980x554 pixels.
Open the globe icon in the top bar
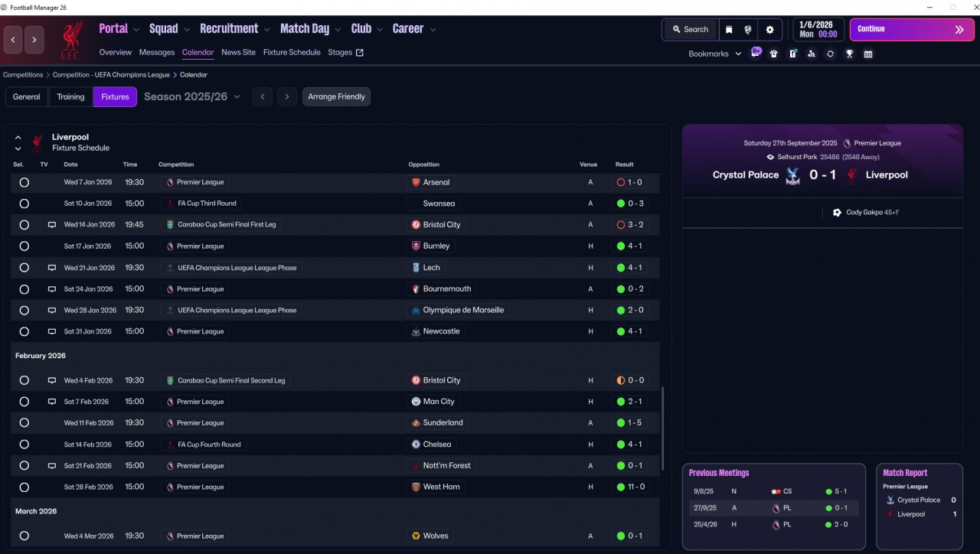(748, 30)
